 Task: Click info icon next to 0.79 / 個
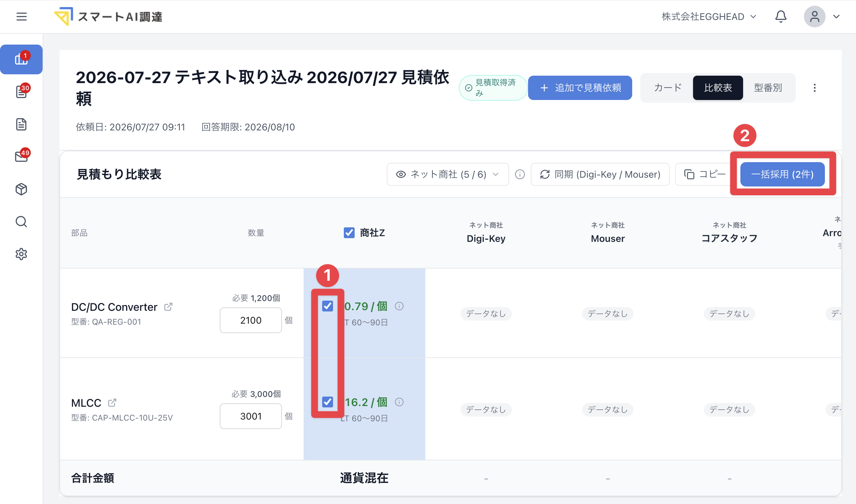tap(399, 306)
